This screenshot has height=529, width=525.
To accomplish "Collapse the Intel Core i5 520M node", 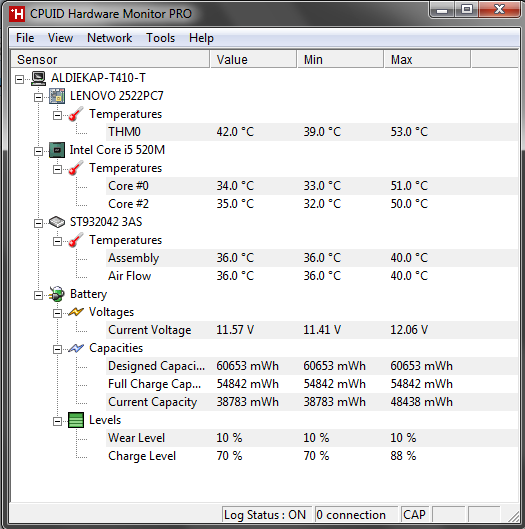I will [x=38, y=151].
